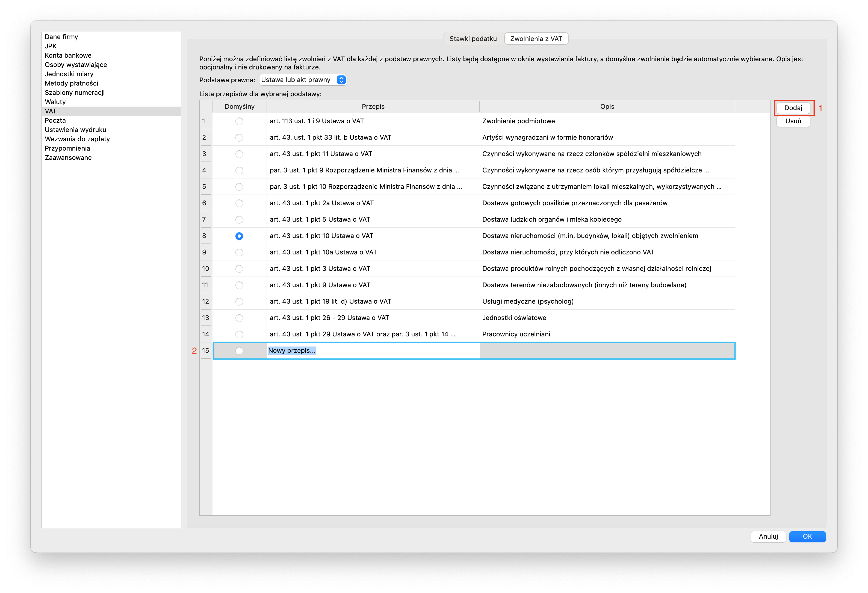The image size is (868, 593).
Task: Open Konta bankowe section
Action: point(111,55)
